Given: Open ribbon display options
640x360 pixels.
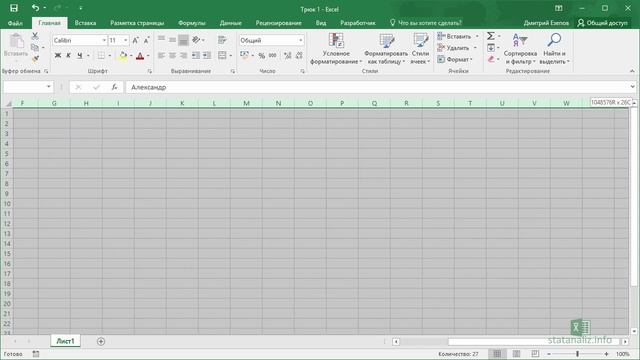Looking at the screenshot, I should coord(559,8).
